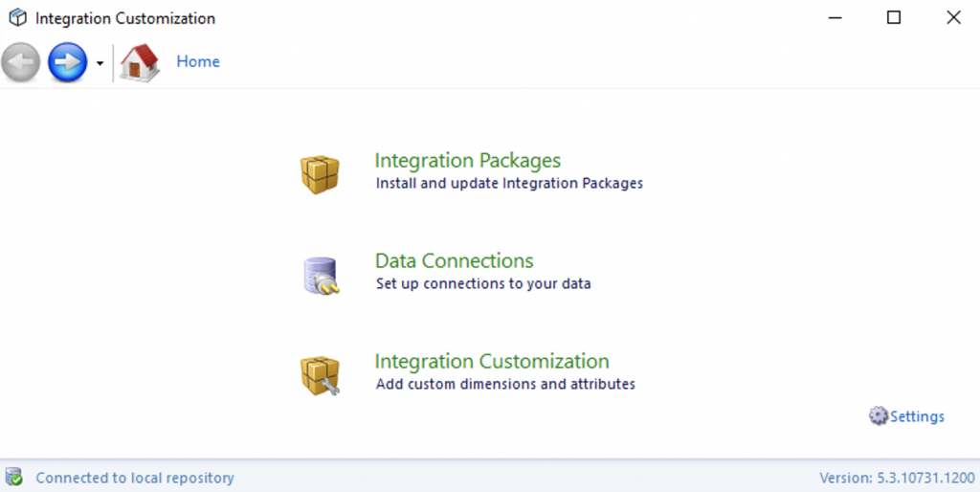Click the Settings gear icon
The width and height of the screenshot is (980, 492).
[x=879, y=416]
